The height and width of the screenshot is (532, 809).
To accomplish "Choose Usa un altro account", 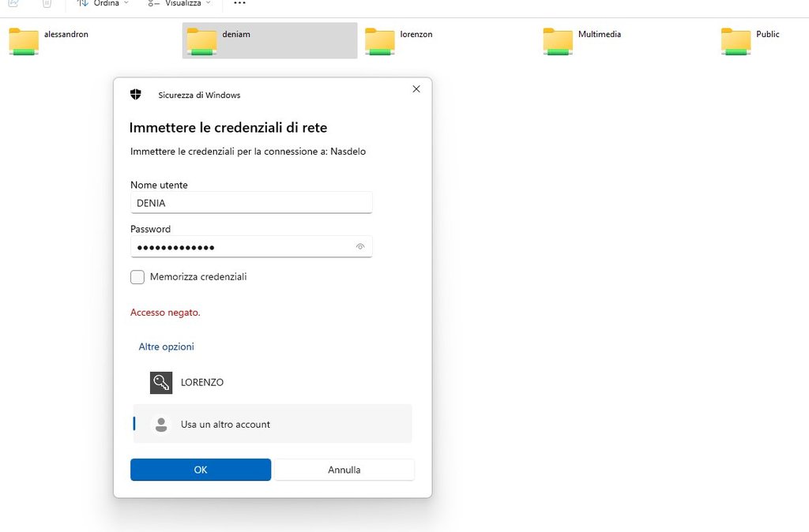I will (273, 424).
